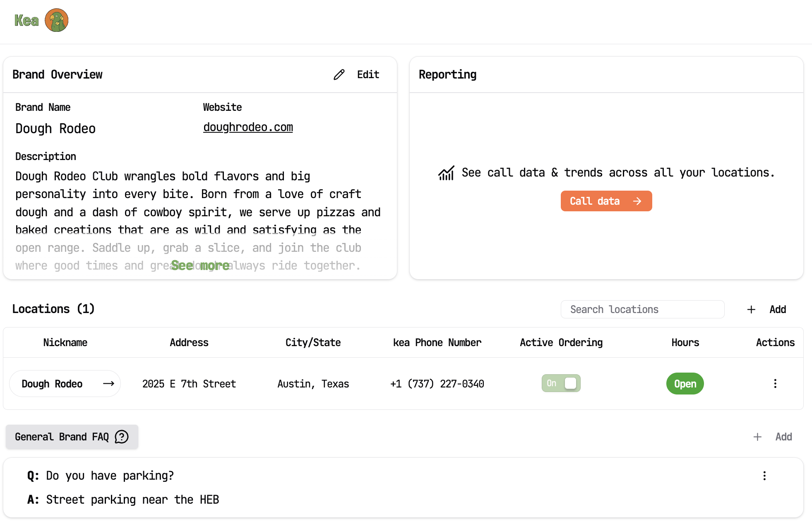Open the actions menu for the Dough Rodeo row

point(775,384)
